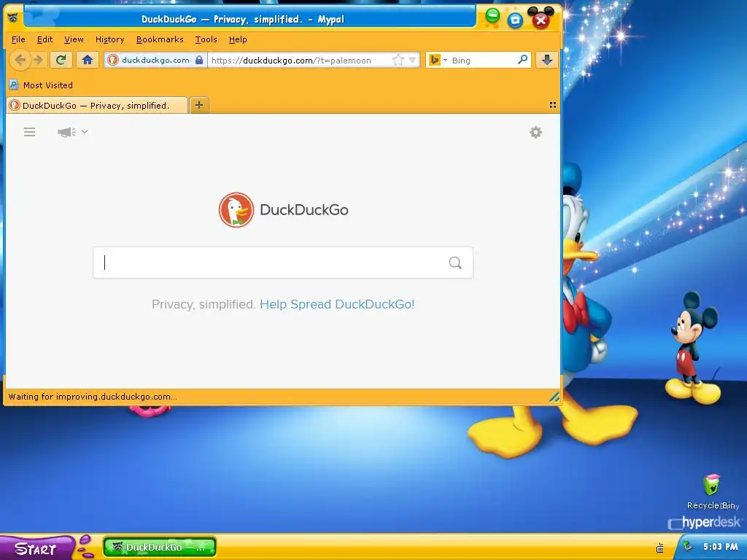This screenshot has height=560, width=747.
Task: Open the Start menu
Action: pyautogui.click(x=36, y=548)
